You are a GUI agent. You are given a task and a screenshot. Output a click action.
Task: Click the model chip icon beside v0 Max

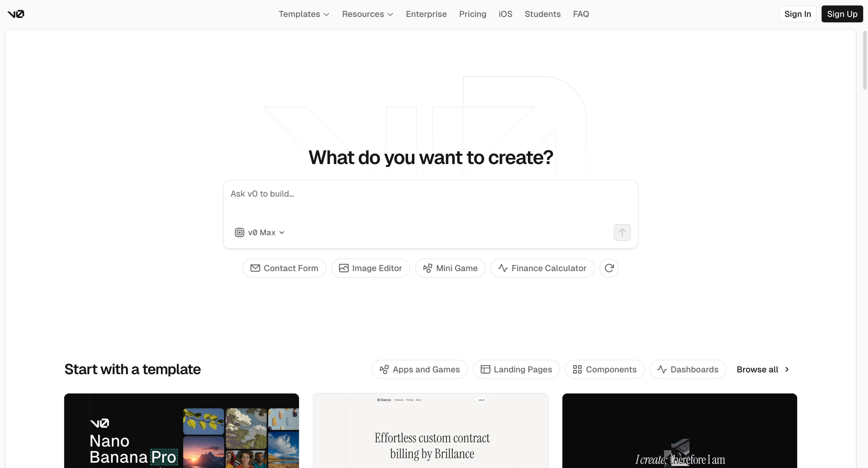click(240, 233)
